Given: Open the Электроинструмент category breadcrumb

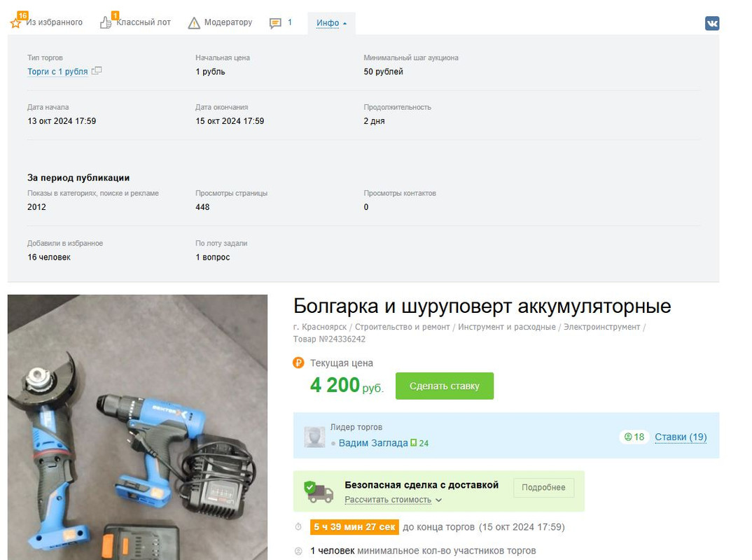Looking at the screenshot, I should pyautogui.click(x=601, y=327).
